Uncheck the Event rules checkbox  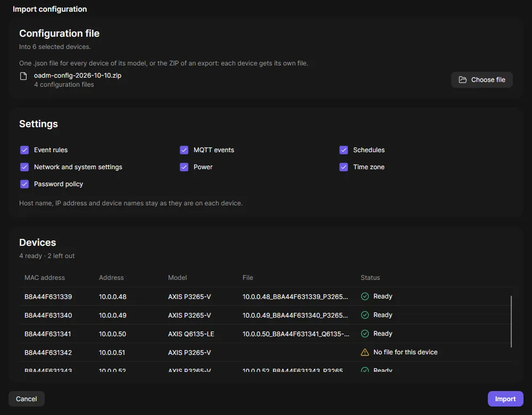point(24,150)
